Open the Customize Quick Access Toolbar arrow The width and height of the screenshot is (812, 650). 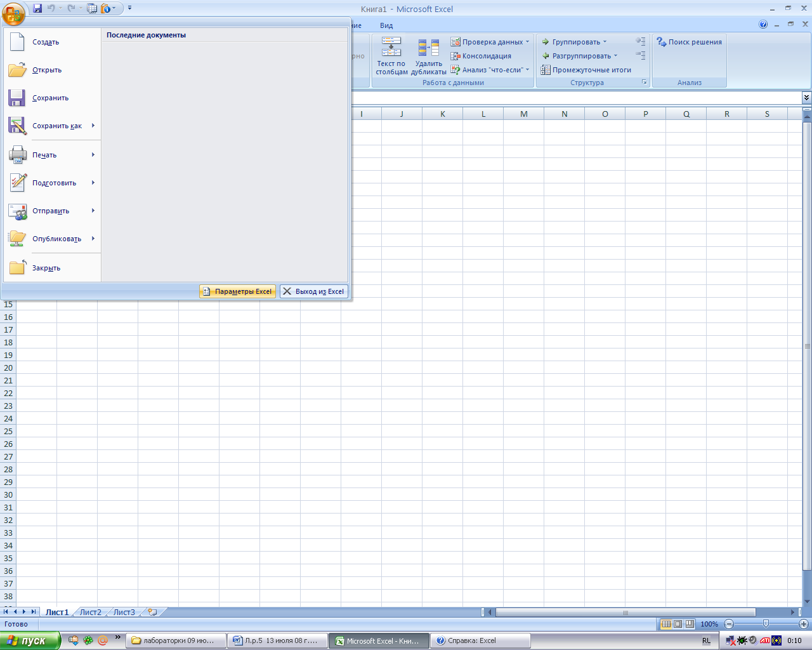tap(129, 8)
